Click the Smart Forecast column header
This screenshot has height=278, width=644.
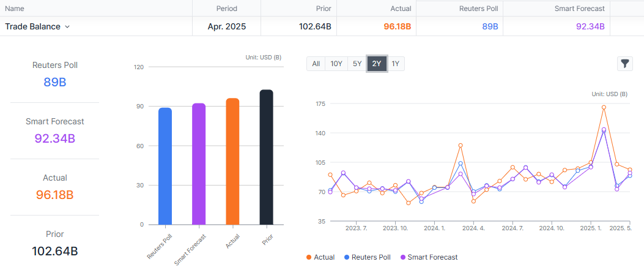tap(579, 9)
